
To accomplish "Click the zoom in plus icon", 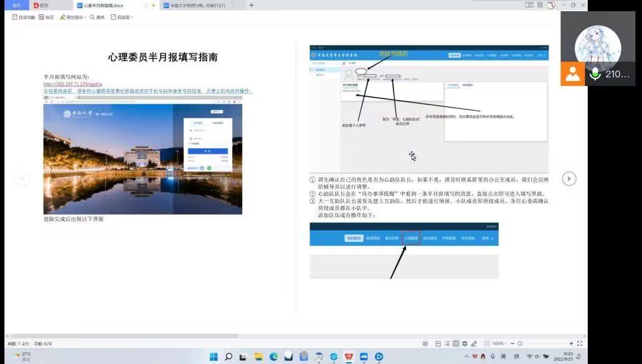I will pyautogui.click(x=571, y=343).
